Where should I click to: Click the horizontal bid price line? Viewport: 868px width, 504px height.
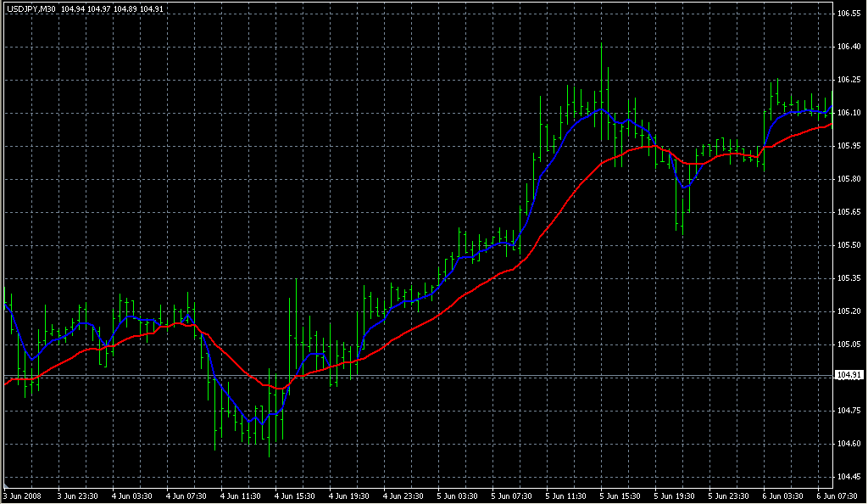(x=509, y=375)
